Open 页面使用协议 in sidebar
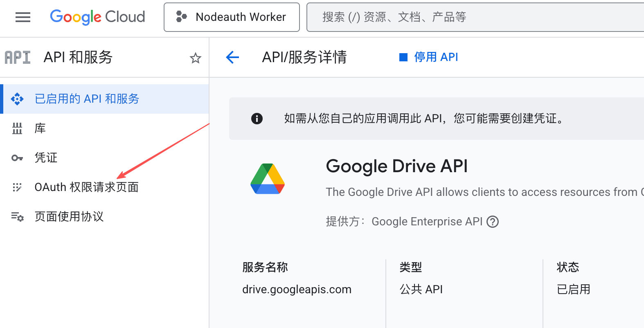 69,217
